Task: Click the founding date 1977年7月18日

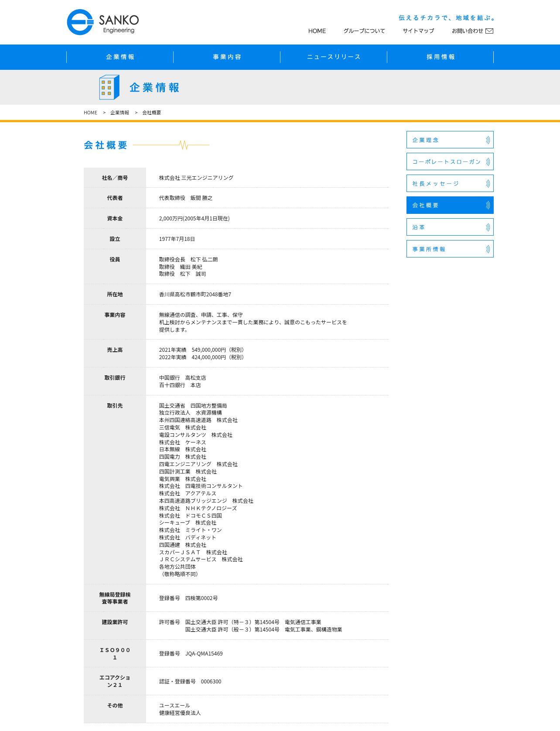Action: tap(177, 239)
